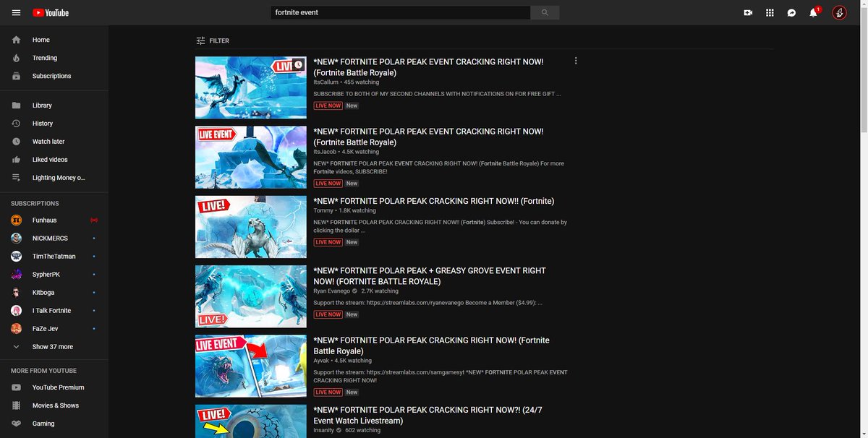Open the YouTube apps grid icon

click(x=770, y=12)
